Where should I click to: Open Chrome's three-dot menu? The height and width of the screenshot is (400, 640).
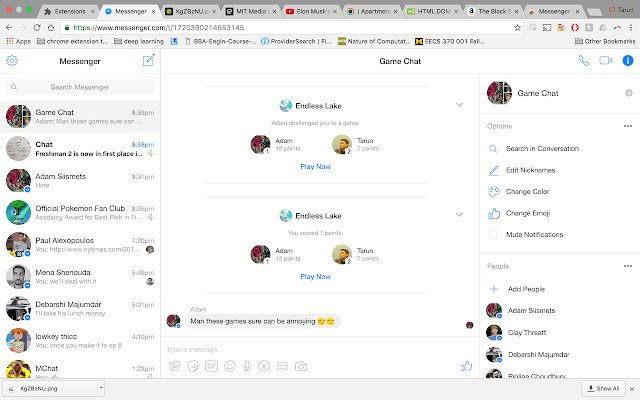(631, 28)
